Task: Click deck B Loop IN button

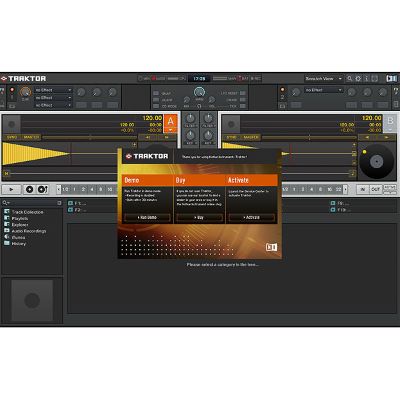Action: coord(363,189)
